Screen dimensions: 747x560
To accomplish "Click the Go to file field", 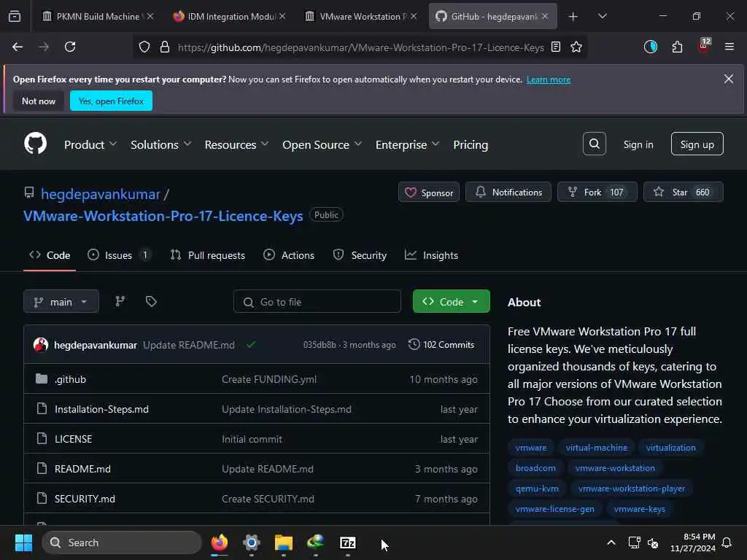I will (317, 301).
